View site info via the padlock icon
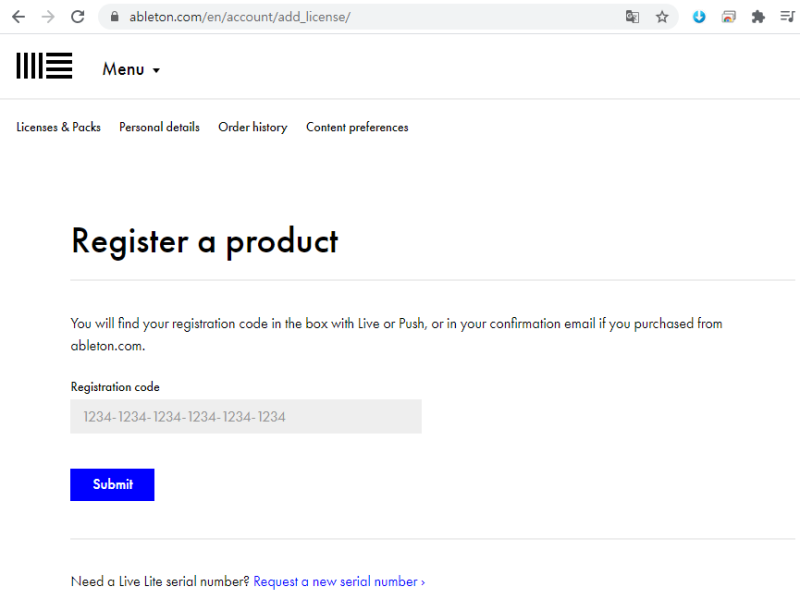 pos(115,17)
